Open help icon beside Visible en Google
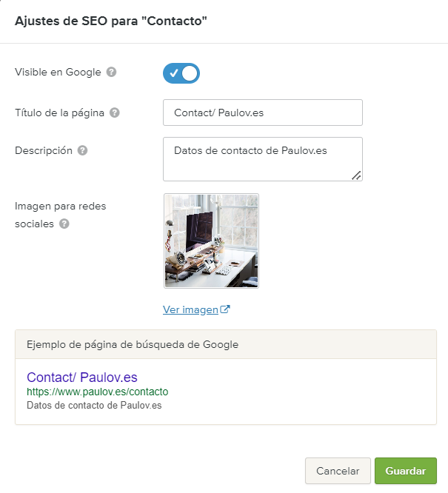This screenshot has height=493, width=448. (111, 72)
